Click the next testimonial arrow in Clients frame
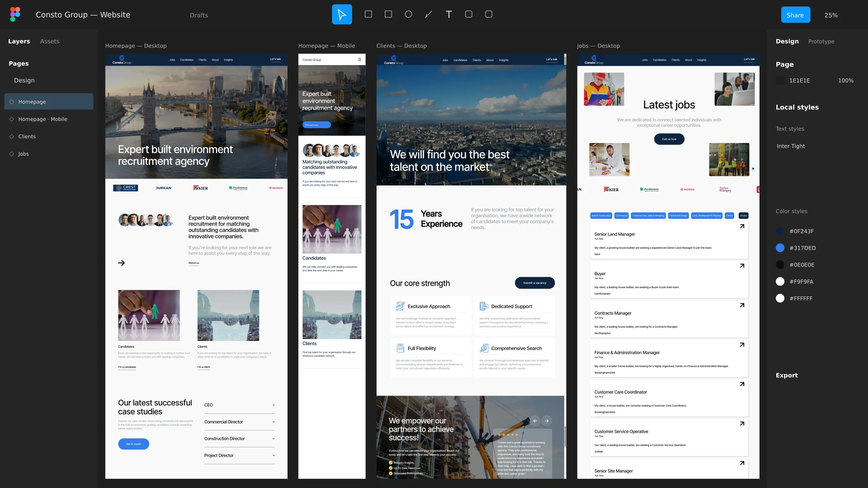This screenshot has height=488, width=868. tap(547, 421)
